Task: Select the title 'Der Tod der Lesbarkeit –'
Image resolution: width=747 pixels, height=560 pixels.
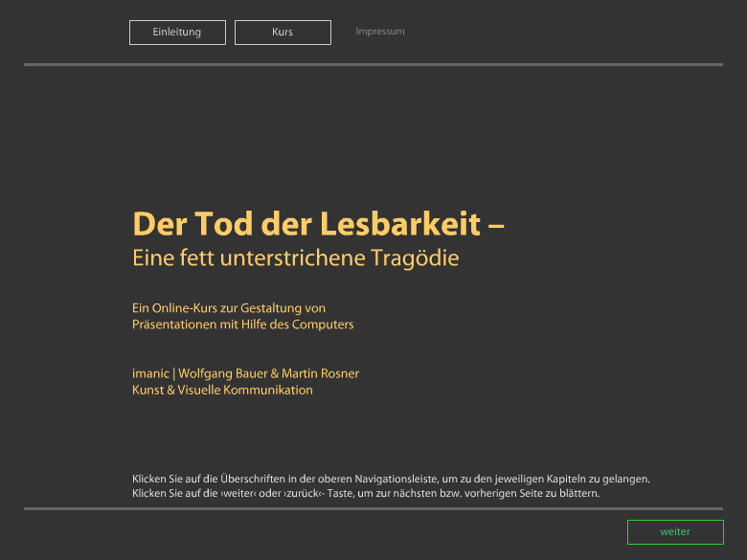Action: point(318,223)
